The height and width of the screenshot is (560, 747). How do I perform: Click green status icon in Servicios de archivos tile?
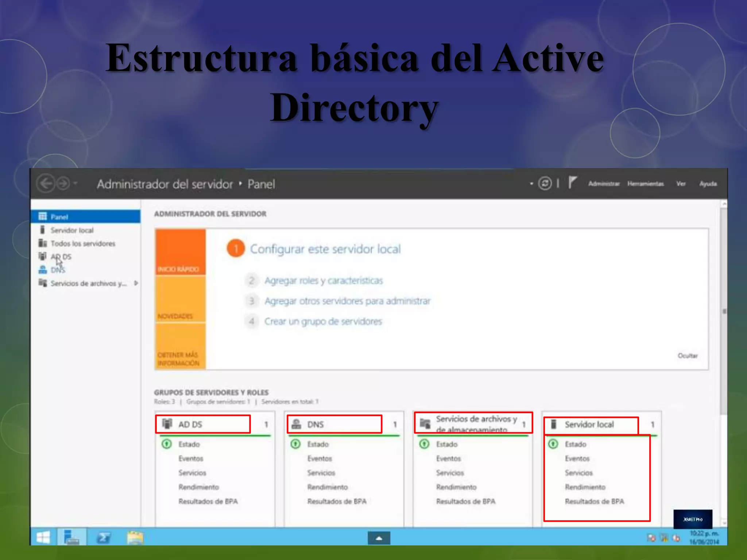(x=424, y=444)
